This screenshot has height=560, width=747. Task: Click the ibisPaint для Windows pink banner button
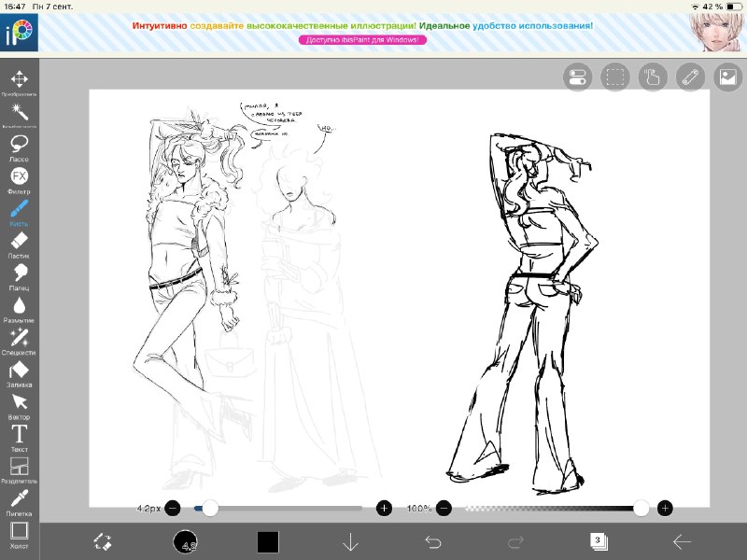[x=362, y=40]
